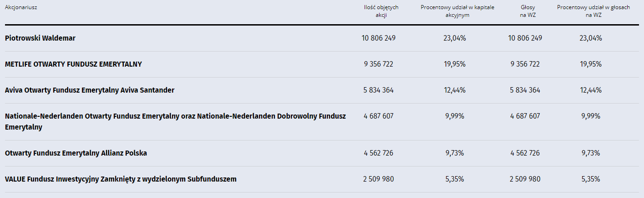Click votes value 5 834 364 under Głosy na WZ
Viewport: 644px width, 198px height.
525,90
